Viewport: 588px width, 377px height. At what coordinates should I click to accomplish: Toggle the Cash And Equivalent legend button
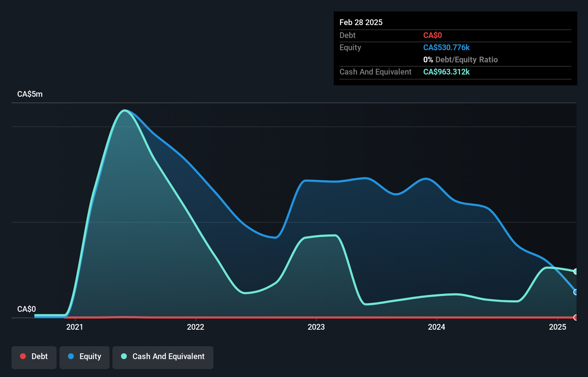(163, 357)
